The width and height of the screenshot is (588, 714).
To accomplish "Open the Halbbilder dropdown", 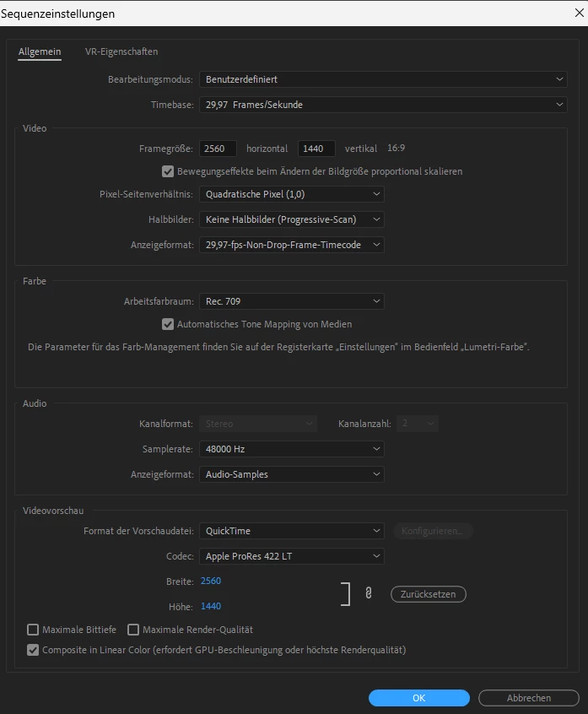I will [x=292, y=219].
